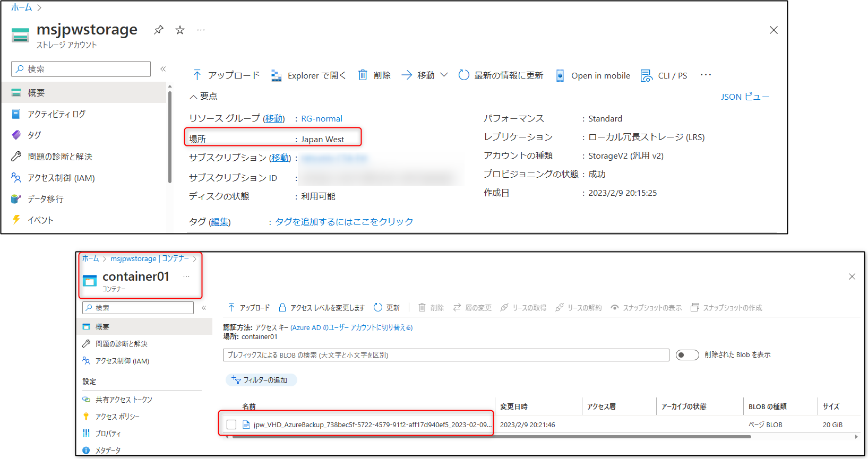Open the jpw_VHD_AzureBackup blob file name

tap(372, 425)
